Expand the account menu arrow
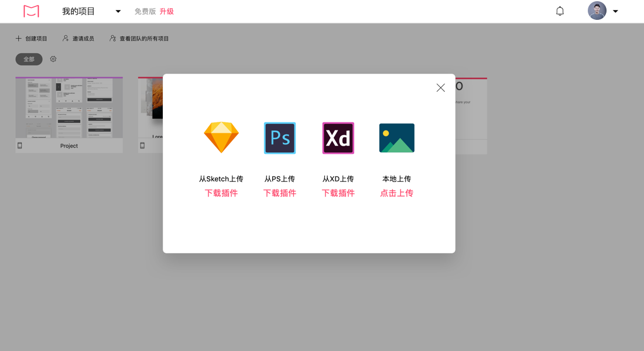644x351 pixels. click(615, 12)
